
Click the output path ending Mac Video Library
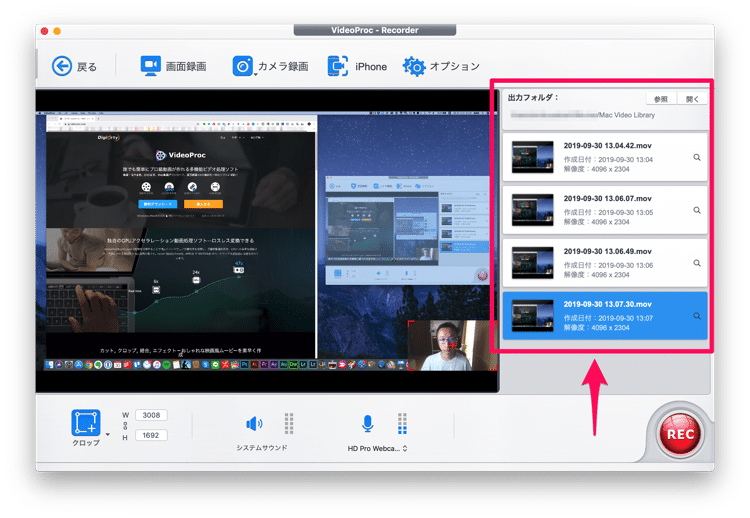[583, 115]
